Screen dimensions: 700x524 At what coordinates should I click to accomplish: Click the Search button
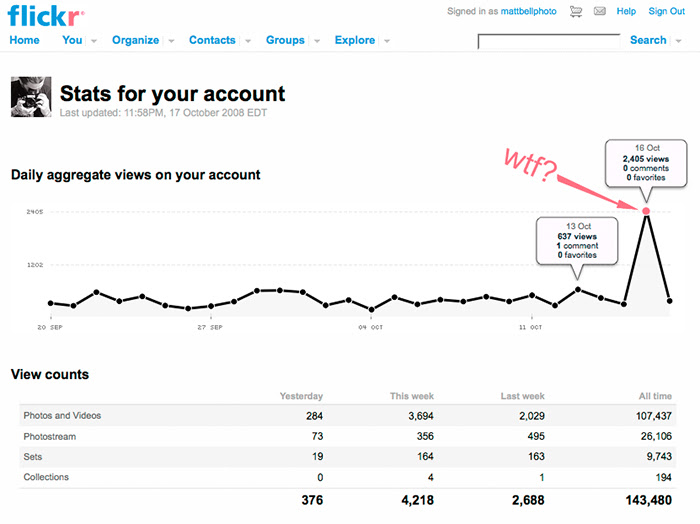pyautogui.click(x=648, y=40)
